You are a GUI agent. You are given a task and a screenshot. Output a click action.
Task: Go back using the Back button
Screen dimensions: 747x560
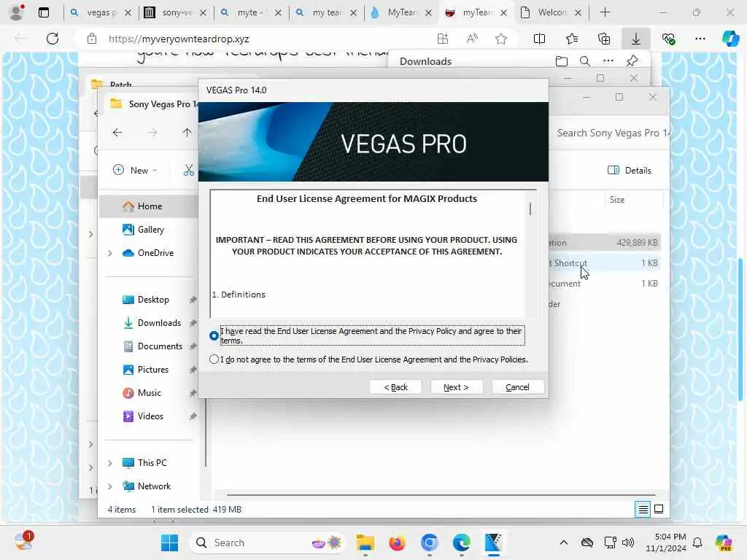tap(395, 387)
